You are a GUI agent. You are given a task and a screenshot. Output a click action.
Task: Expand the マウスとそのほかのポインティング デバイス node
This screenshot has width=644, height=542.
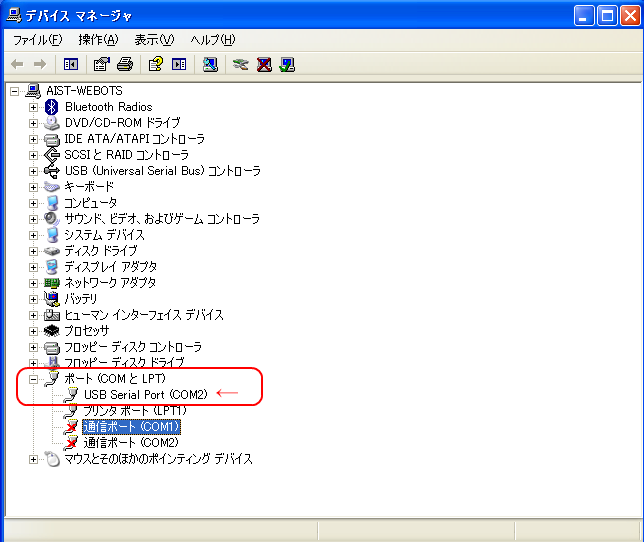33,459
